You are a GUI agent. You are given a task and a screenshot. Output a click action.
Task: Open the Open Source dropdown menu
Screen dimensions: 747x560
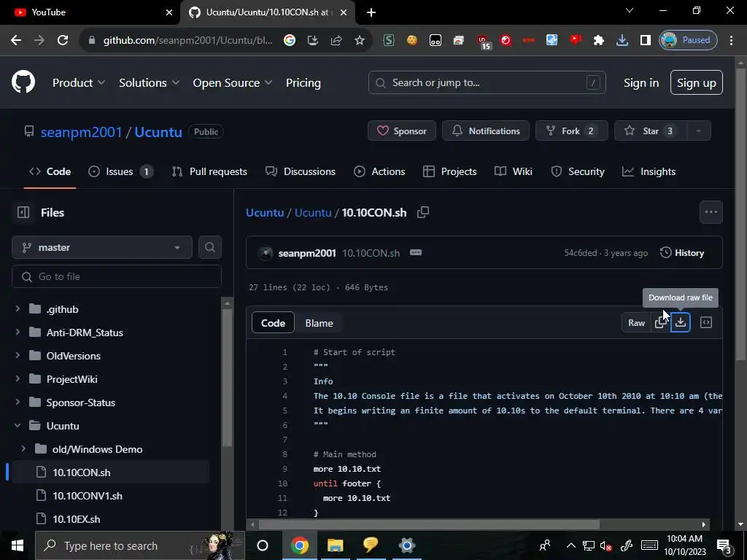(x=233, y=82)
